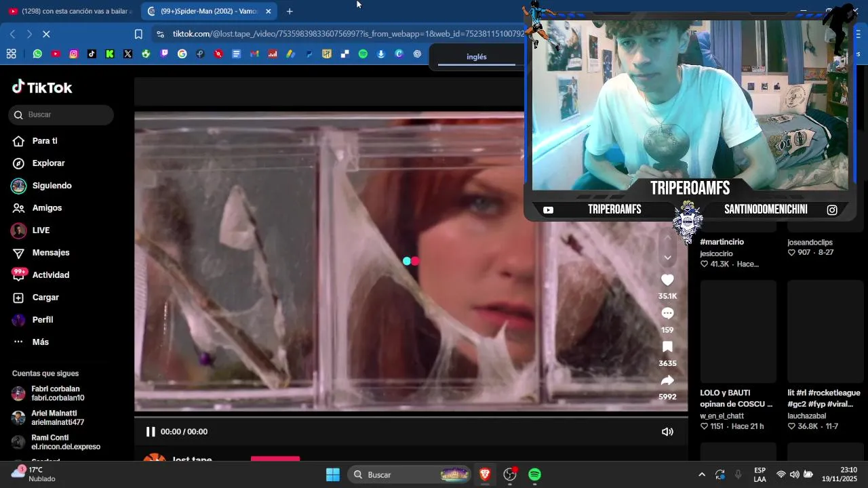868x488 pixels.
Task: Open the WhatsApp bookmark in bookmarks bar
Action: tap(37, 54)
